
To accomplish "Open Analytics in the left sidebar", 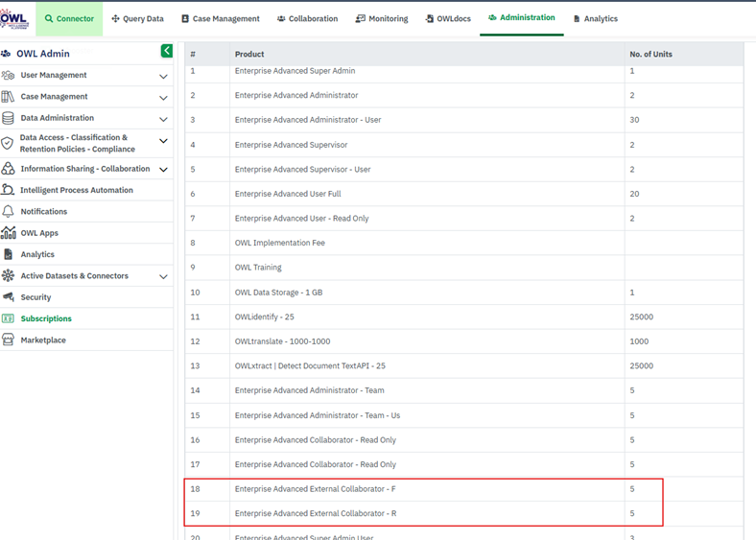I will point(37,254).
